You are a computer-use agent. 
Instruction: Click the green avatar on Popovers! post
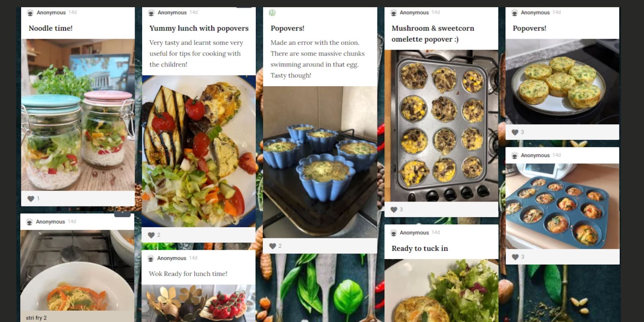(272, 13)
